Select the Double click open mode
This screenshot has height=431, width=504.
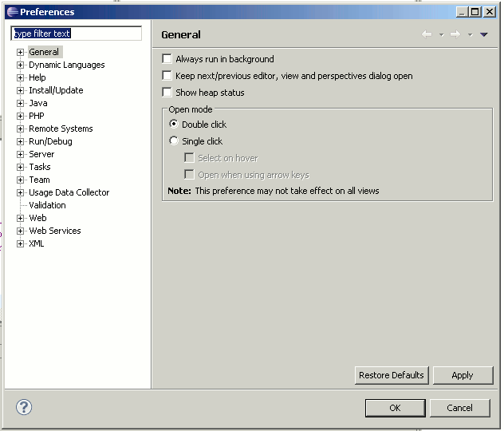[x=174, y=125]
